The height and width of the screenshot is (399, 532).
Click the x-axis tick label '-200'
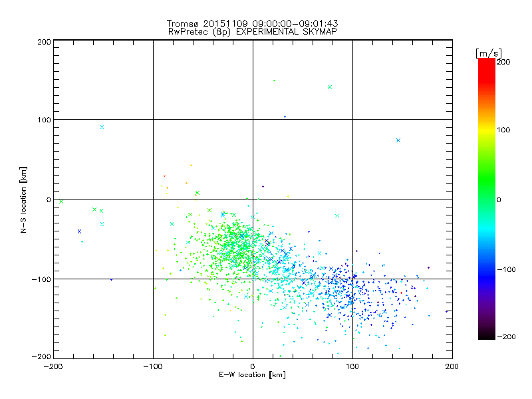[53, 366]
